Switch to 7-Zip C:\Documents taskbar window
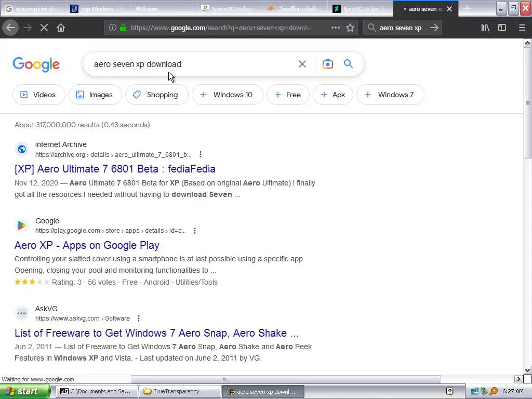 point(97,392)
